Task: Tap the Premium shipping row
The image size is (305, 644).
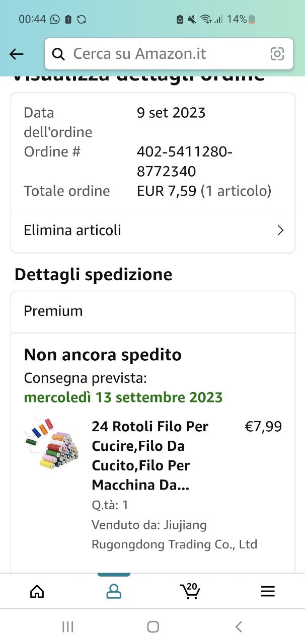Action: (x=152, y=311)
